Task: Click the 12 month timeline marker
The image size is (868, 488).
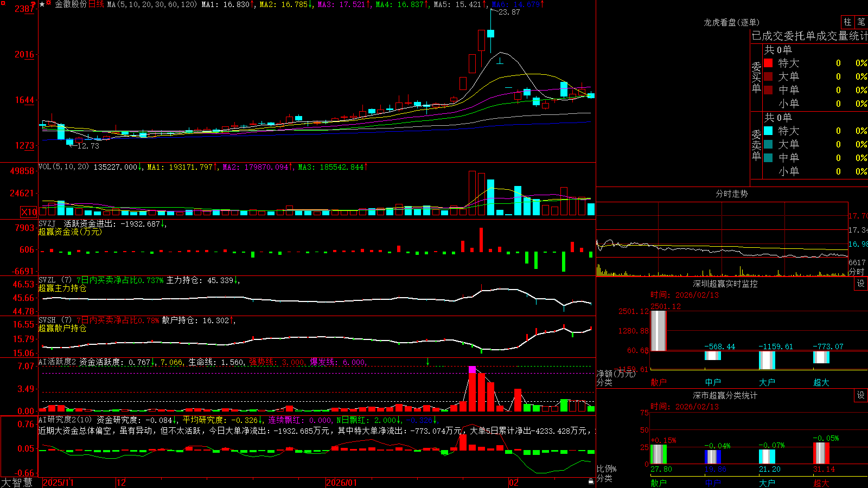Action: 122,483
